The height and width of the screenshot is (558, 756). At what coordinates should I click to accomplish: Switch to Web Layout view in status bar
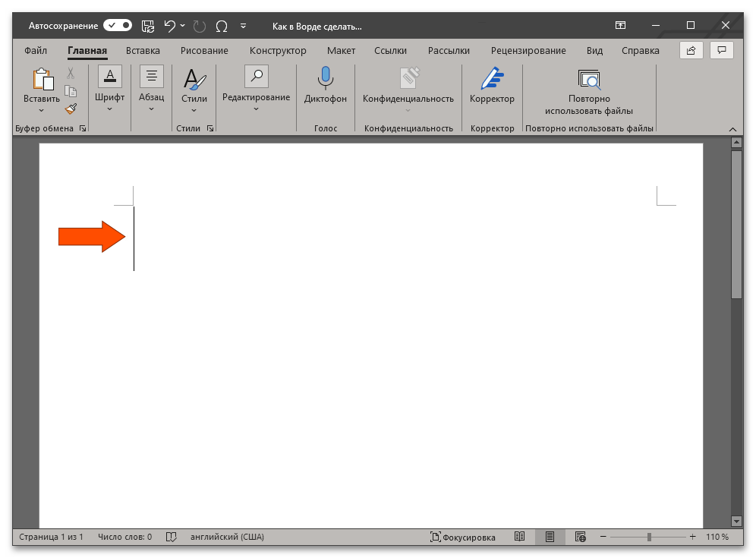click(581, 537)
